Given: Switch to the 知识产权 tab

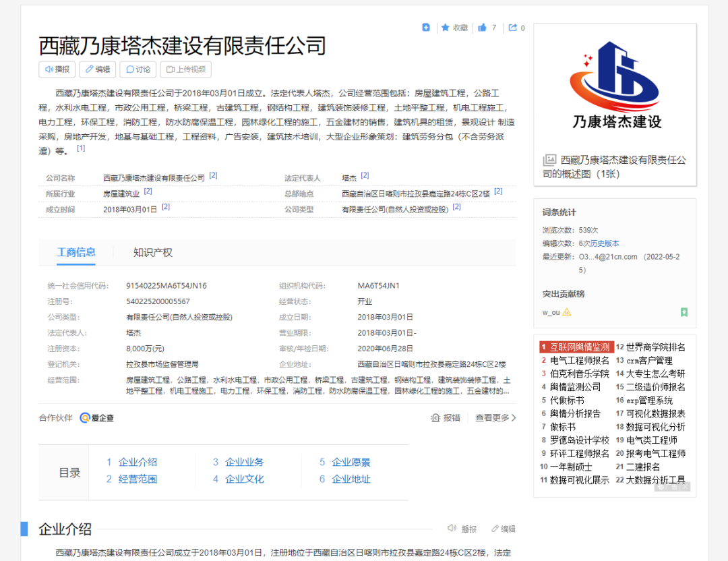Looking at the screenshot, I should click(153, 253).
